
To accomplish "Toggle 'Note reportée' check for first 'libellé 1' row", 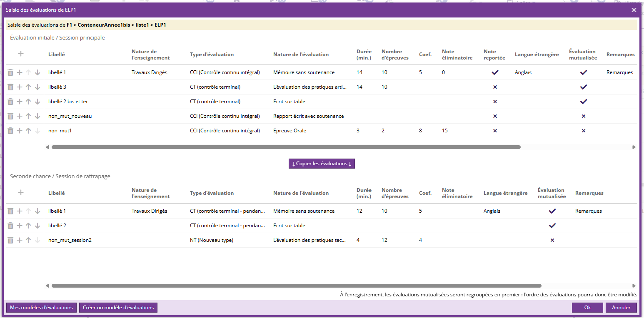I will 495,72.
